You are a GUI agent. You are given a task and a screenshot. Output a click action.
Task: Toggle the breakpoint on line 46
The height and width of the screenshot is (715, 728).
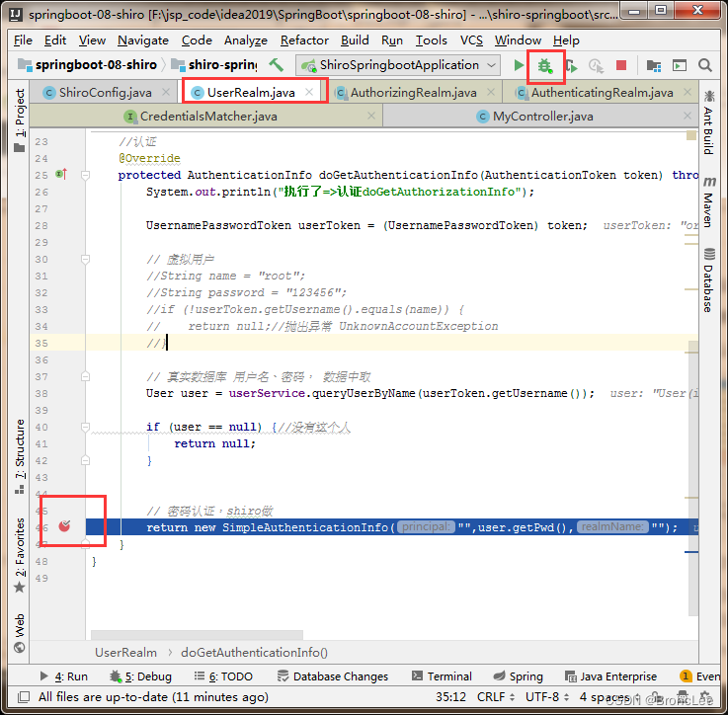point(64,526)
